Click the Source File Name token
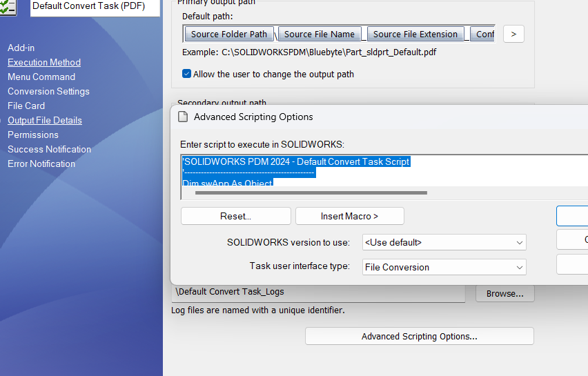The width and height of the screenshot is (588, 376). pyautogui.click(x=320, y=34)
